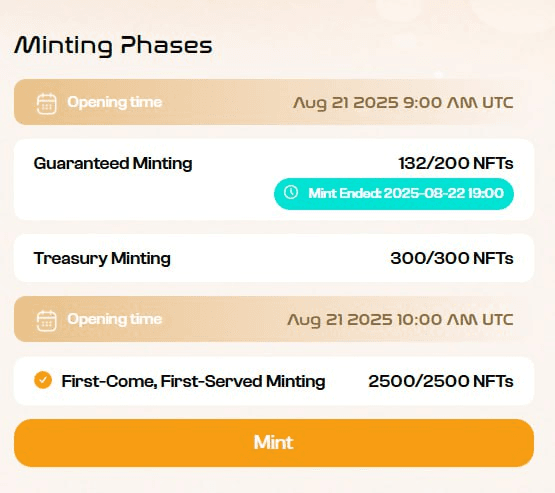Click the calendar icon beside second Opening time

point(46,321)
